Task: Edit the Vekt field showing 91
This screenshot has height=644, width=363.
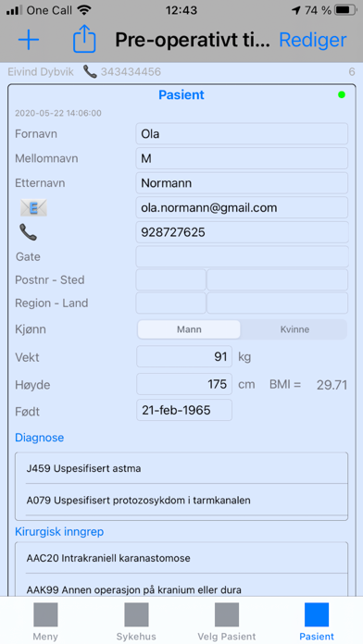Action: pyautogui.click(x=184, y=356)
